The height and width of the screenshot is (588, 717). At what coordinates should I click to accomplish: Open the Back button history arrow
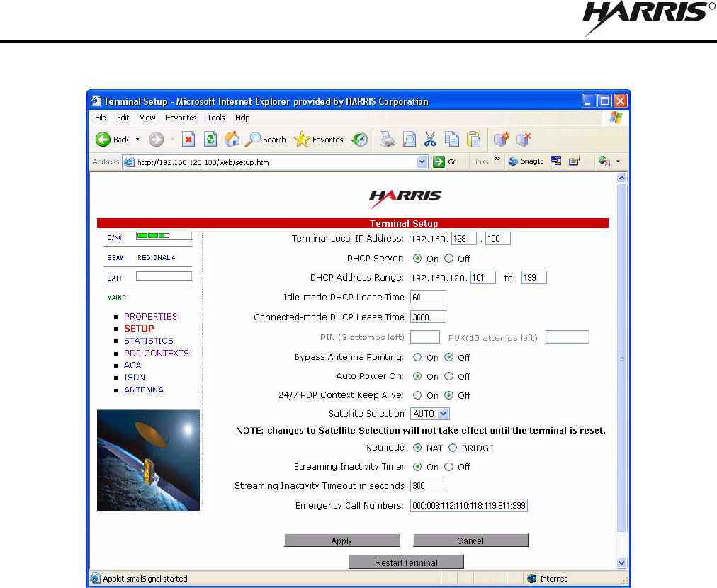[x=137, y=140]
